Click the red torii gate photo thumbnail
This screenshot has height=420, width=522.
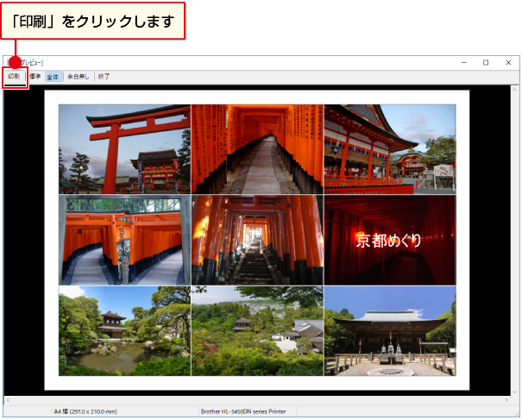click(x=124, y=148)
